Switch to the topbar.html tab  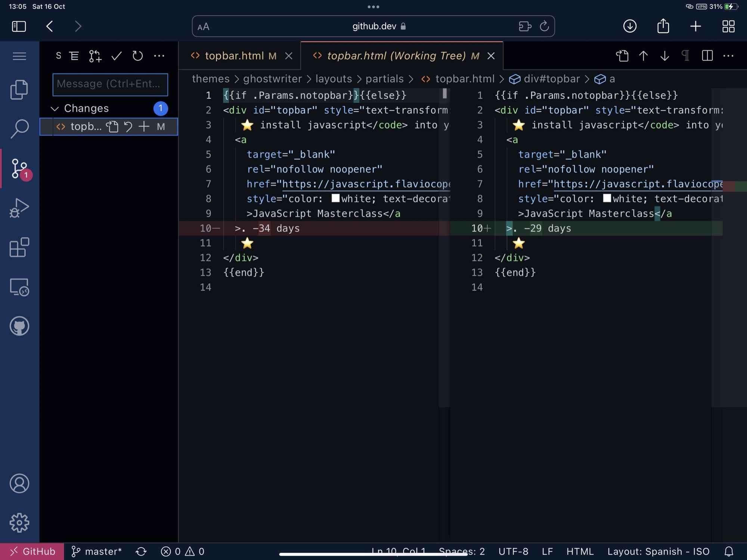coord(234,56)
